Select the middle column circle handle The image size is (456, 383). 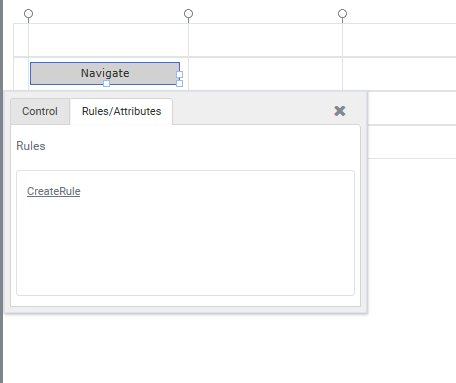click(189, 14)
